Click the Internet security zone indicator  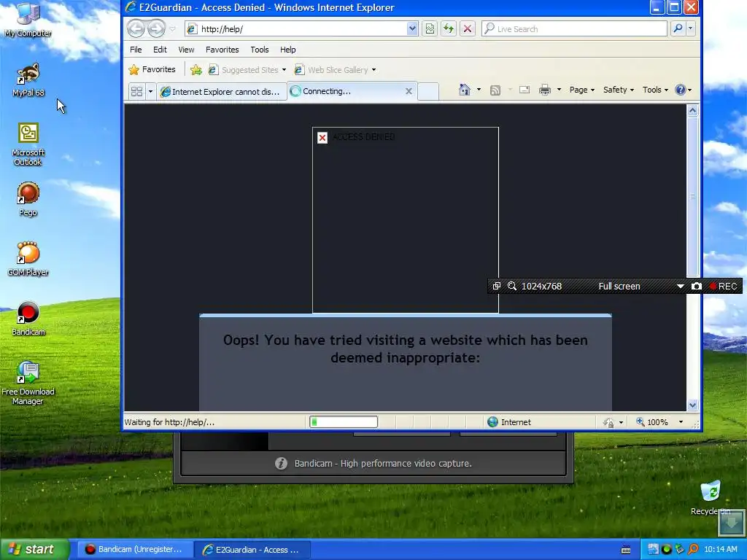508,422
